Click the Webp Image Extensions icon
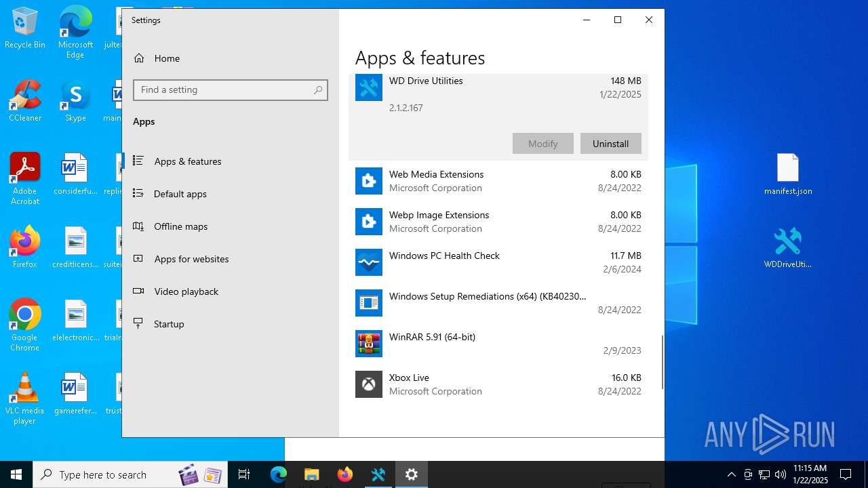The width and height of the screenshot is (868, 488). [369, 222]
